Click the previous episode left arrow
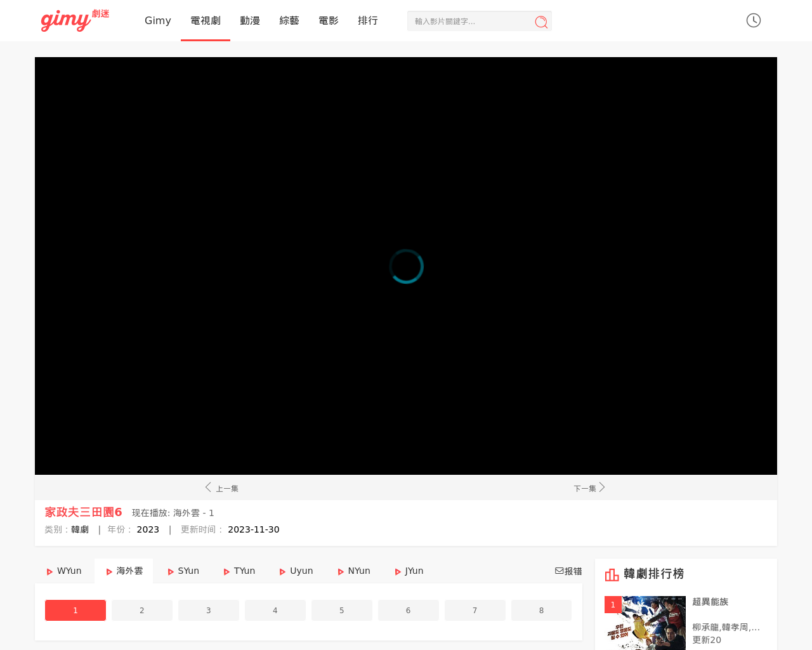Image resolution: width=812 pixels, height=650 pixels. pos(208,487)
